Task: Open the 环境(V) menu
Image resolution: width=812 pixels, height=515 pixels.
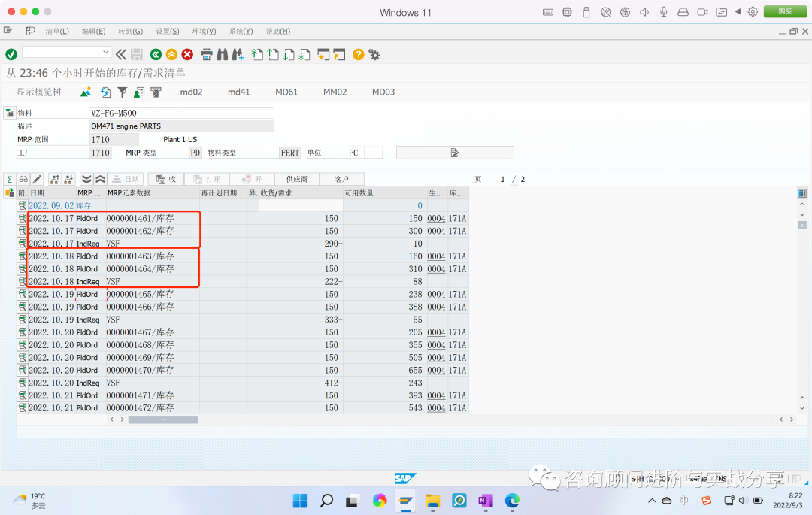Action: pyautogui.click(x=204, y=31)
